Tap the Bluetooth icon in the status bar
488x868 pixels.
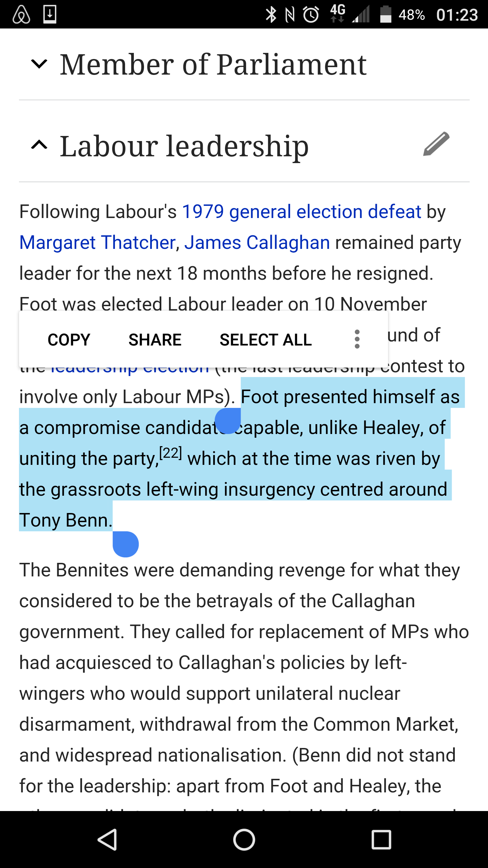coord(271,15)
